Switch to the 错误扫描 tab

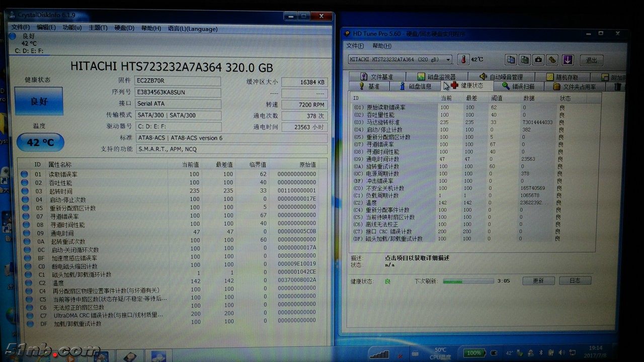click(x=518, y=86)
